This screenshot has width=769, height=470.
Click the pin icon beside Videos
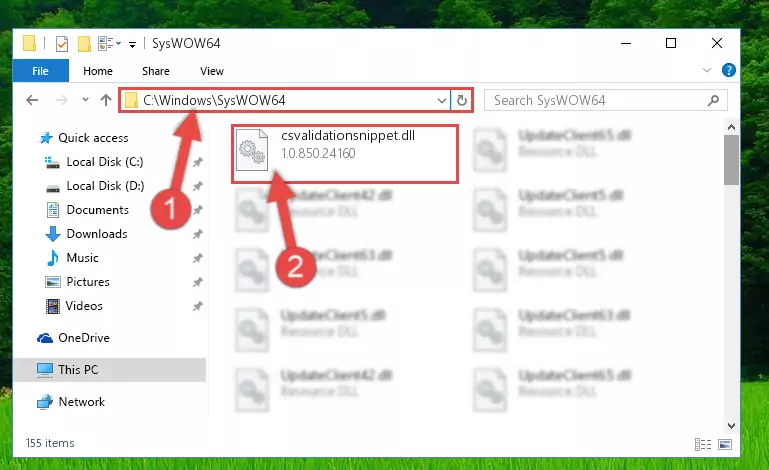[x=198, y=306]
